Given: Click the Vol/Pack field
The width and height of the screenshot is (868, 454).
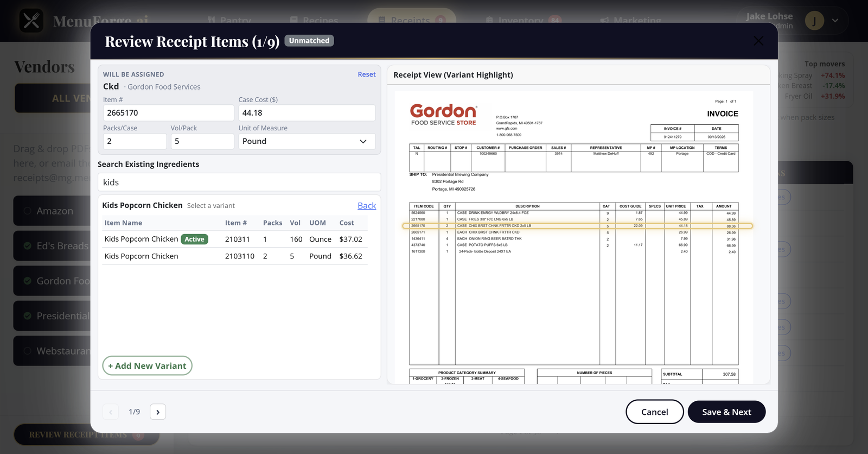Looking at the screenshot, I should coord(202,141).
